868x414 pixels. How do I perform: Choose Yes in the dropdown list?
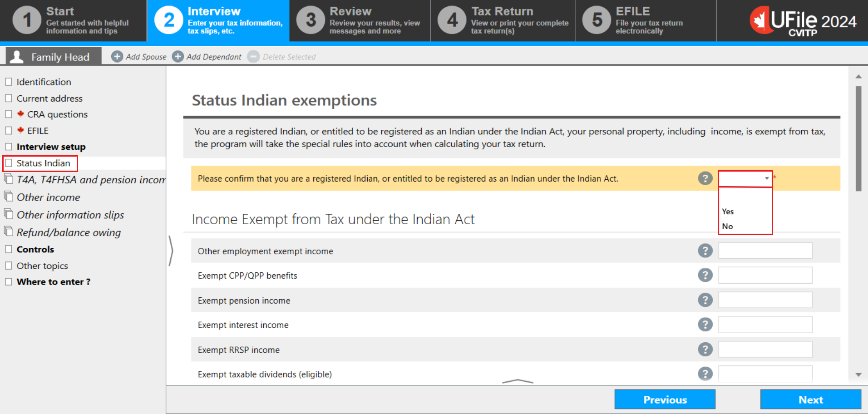745,212
